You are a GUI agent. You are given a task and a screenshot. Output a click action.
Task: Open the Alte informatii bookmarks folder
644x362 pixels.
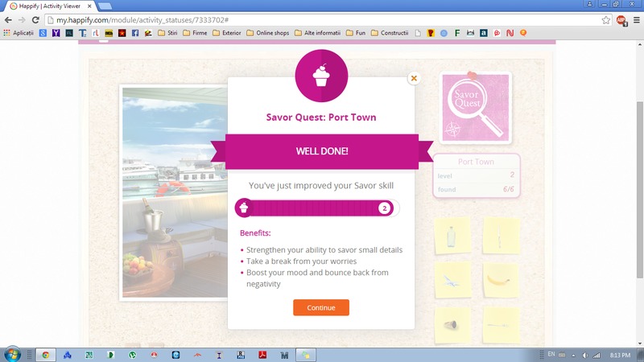coord(317,33)
